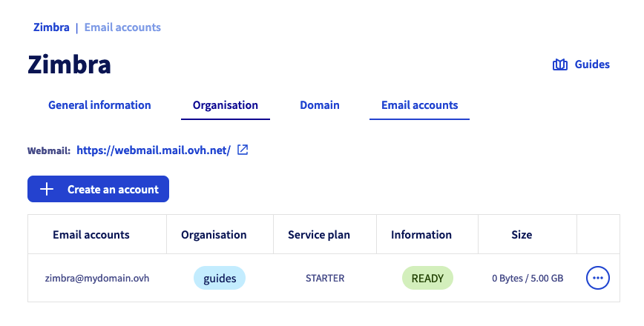Click the 0 Bytes / 5.00 GB cell

click(528, 278)
